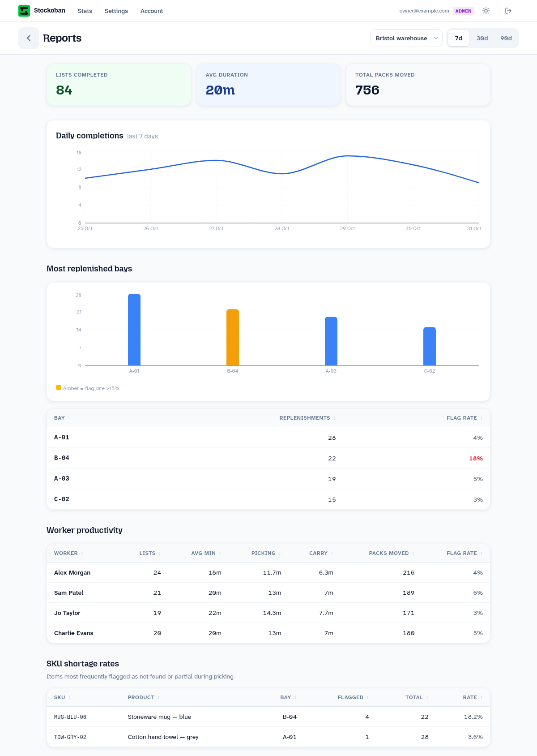Select the C-02 bay table row

tap(268, 499)
